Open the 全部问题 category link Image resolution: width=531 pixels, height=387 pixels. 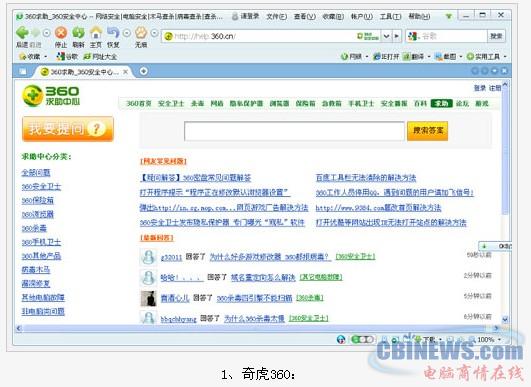tap(36, 173)
